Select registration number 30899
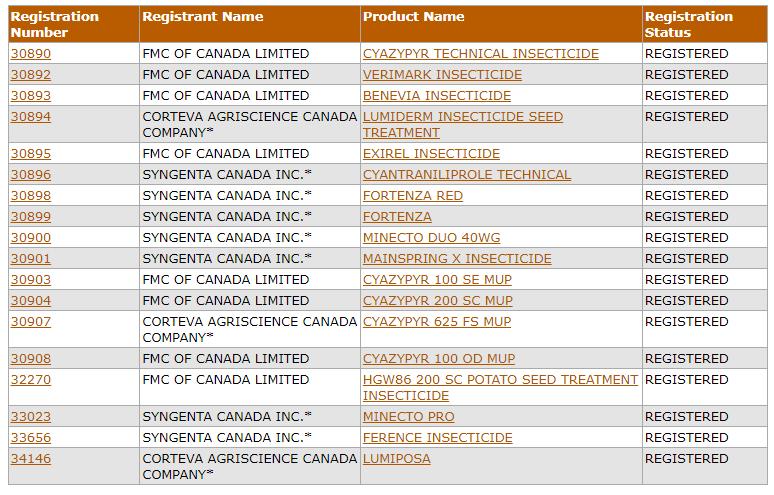 31,217
